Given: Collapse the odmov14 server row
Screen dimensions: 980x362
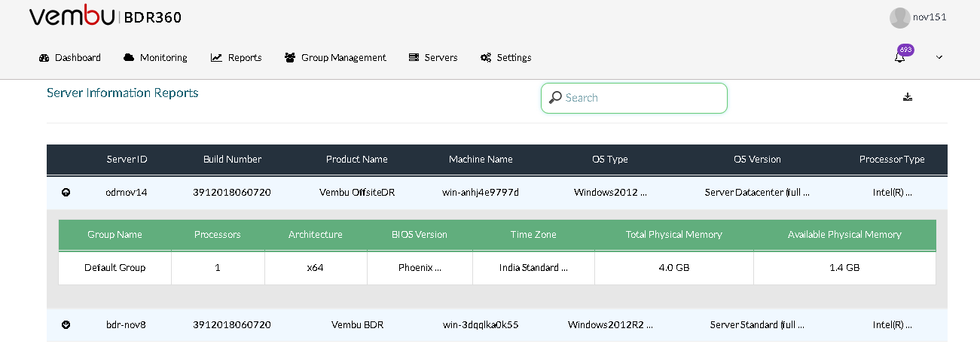Looking at the screenshot, I should 66,193.
